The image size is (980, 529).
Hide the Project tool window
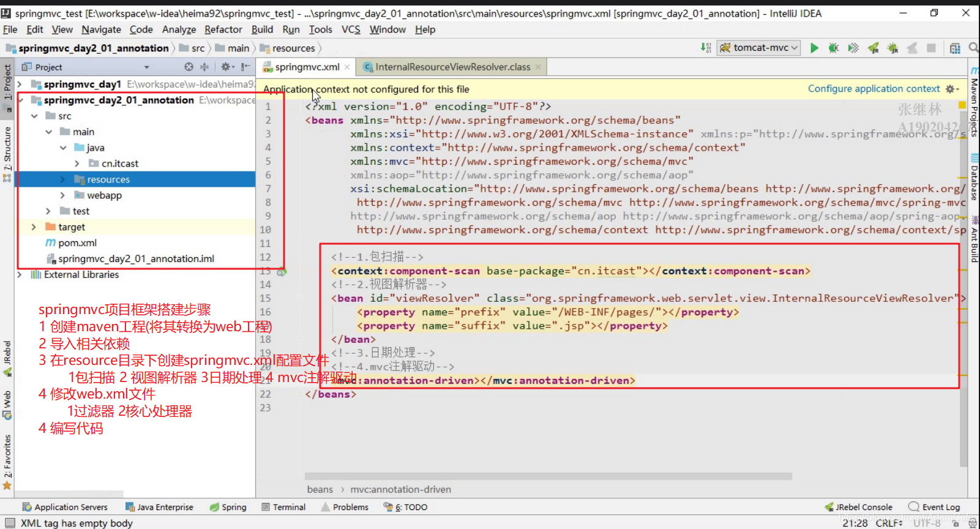point(245,67)
